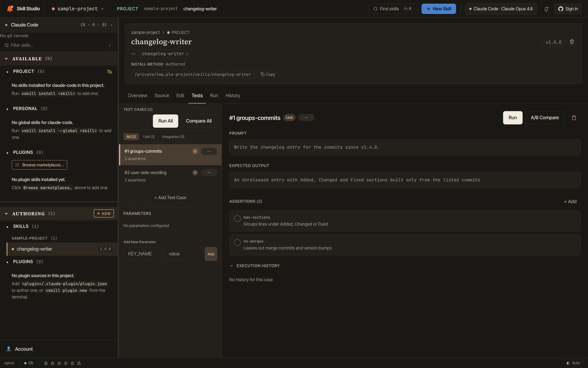Click the -- status pill on user-side-wording row
588x368 pixels.
click(209, 173)
